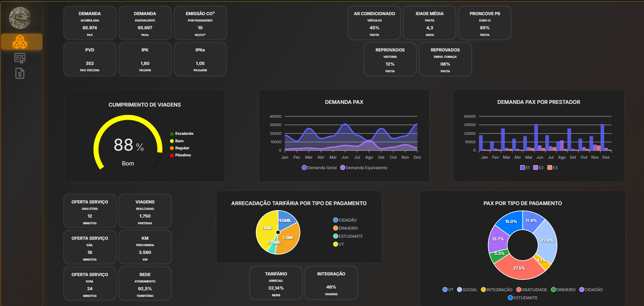Screen dimensions: 644x306
Task: Open Oferta Serviço Dias Úteis card
Action: click(x=90, y=211)
